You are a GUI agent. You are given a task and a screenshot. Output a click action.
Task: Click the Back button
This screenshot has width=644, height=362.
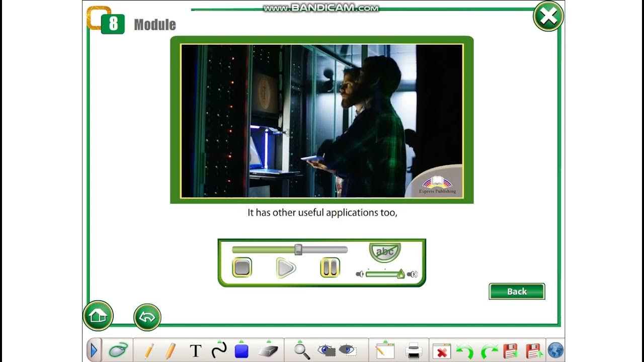pos(517,292)
